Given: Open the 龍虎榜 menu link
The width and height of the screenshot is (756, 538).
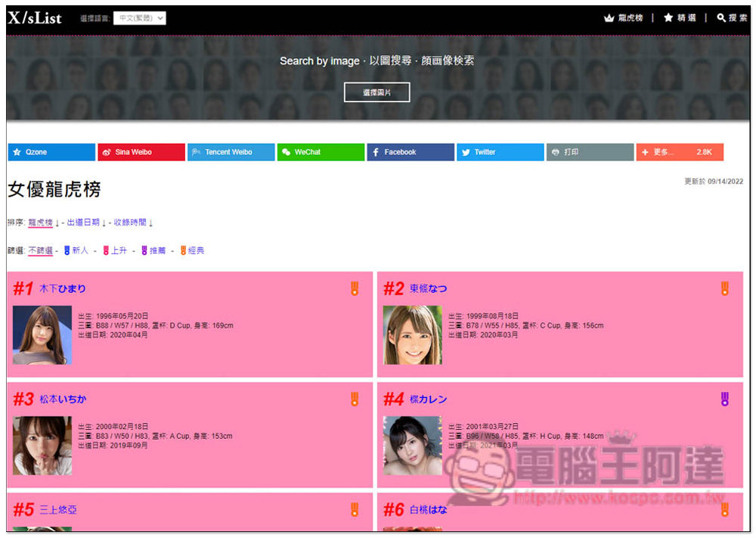Looking at the screenshot, I should click(631, 18).
